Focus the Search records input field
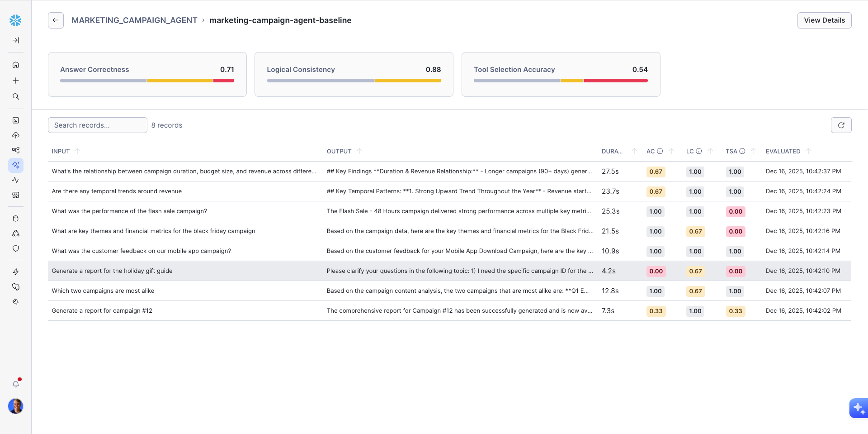 [98, 125]
